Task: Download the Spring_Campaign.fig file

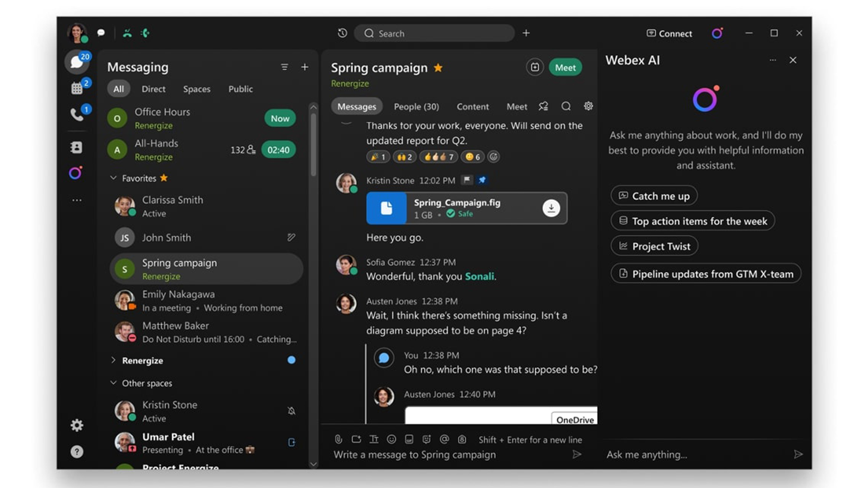Action: pos(550,208)
